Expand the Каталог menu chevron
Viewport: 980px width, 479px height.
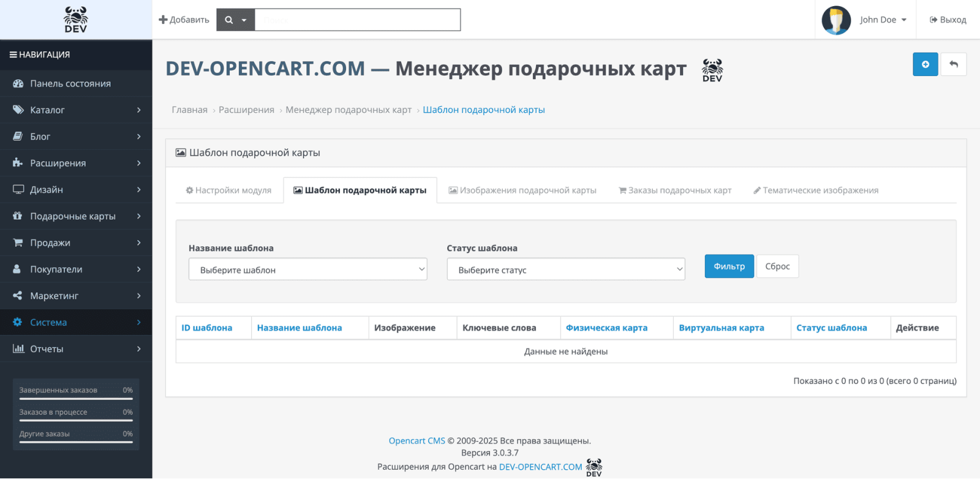139,110
